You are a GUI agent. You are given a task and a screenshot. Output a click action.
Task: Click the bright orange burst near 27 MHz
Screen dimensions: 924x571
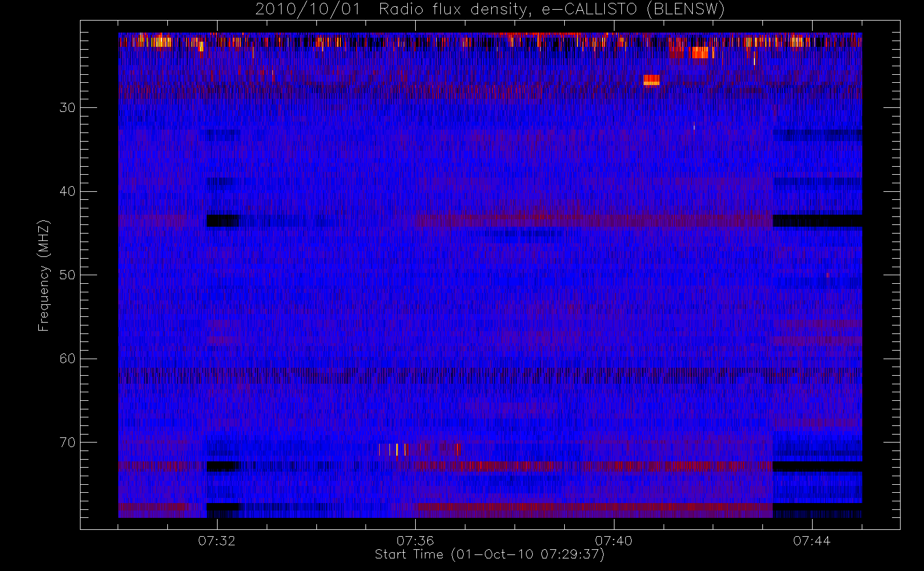point(652,80)
